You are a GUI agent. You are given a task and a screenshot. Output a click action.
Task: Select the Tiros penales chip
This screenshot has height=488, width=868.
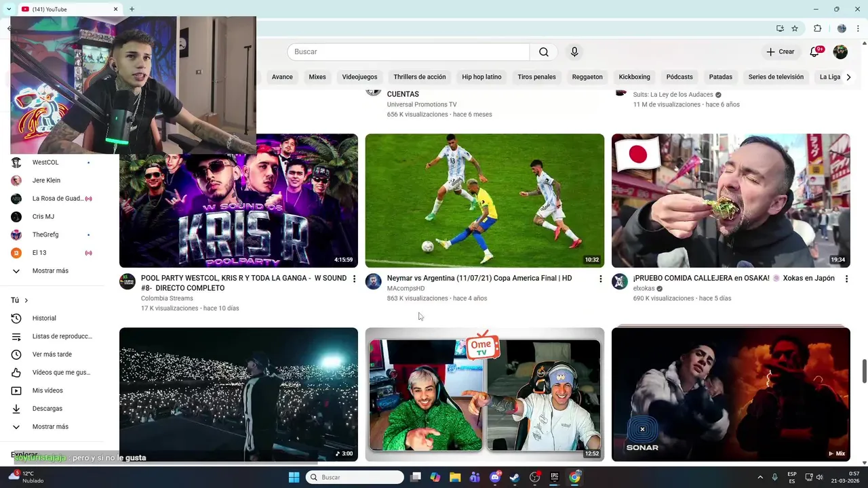pyautogui.click(x=536, y=77)
